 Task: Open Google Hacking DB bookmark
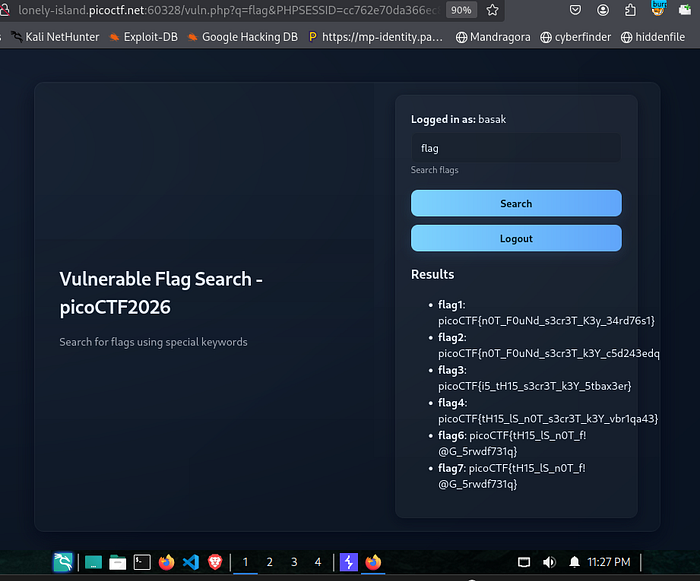(243, 37)
